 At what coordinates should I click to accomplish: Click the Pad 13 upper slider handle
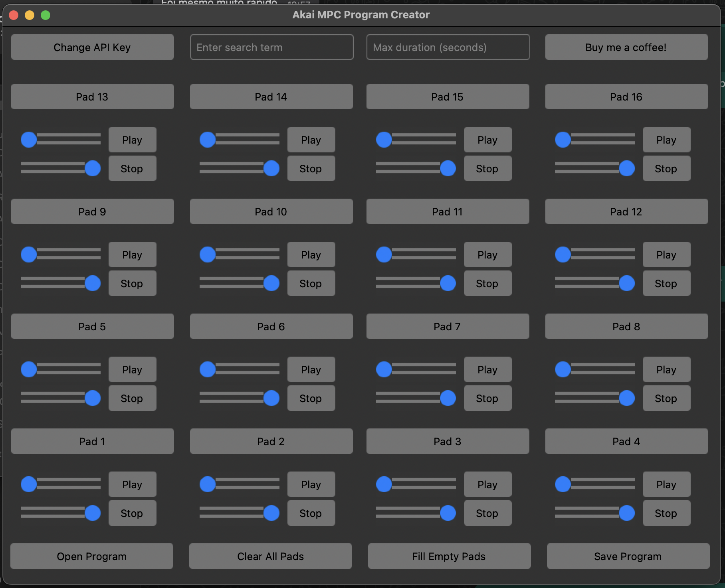coord(29,140)
